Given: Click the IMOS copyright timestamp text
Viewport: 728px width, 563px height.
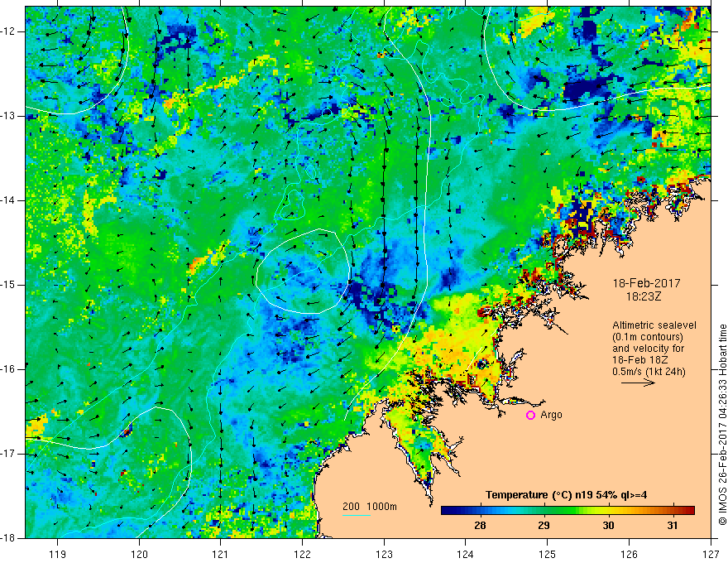Looking at the screenshot, I should pos(722,425).
